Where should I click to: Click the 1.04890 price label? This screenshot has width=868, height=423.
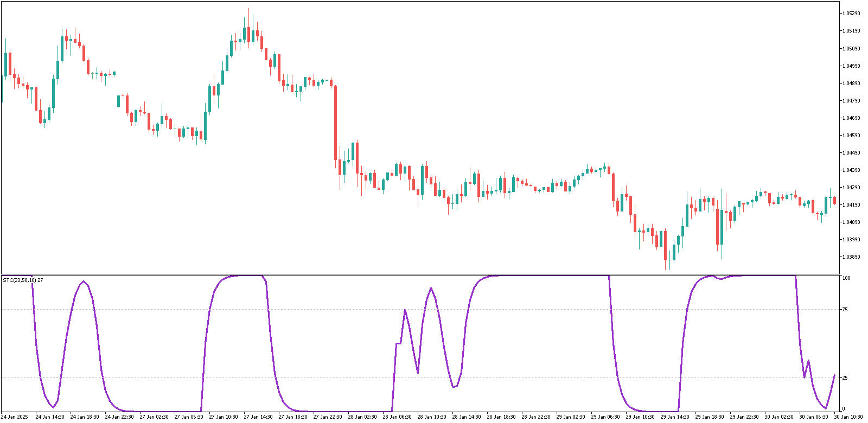point(852,84)
